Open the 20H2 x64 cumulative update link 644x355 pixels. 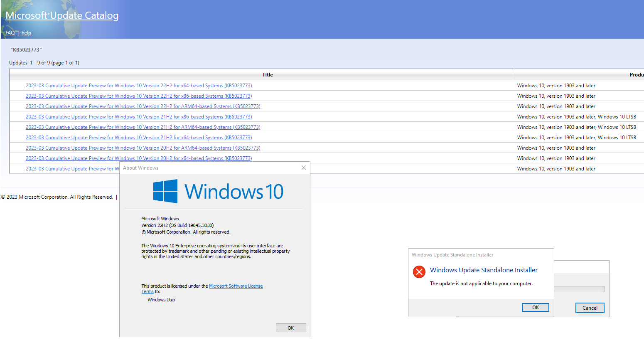pos(139,158)
